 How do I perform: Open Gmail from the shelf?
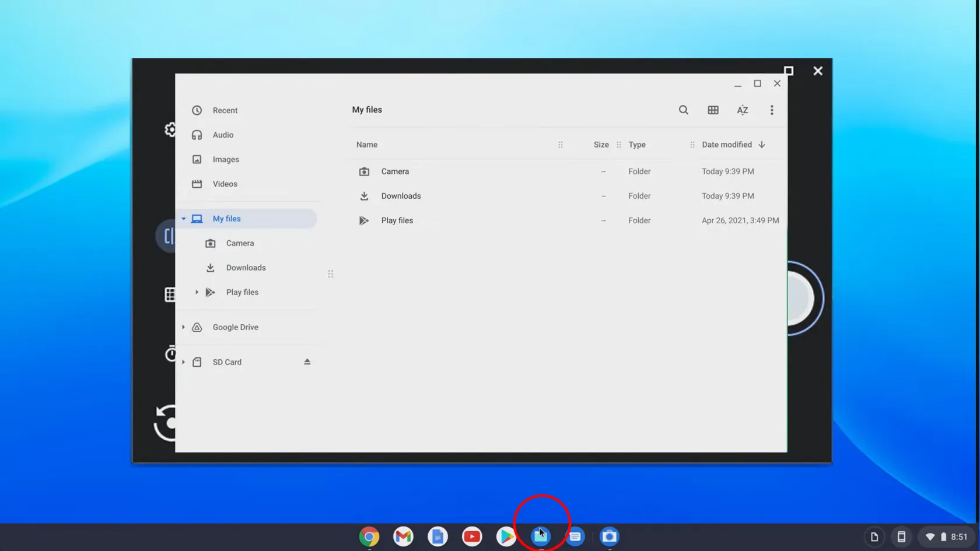pos(403,536)
